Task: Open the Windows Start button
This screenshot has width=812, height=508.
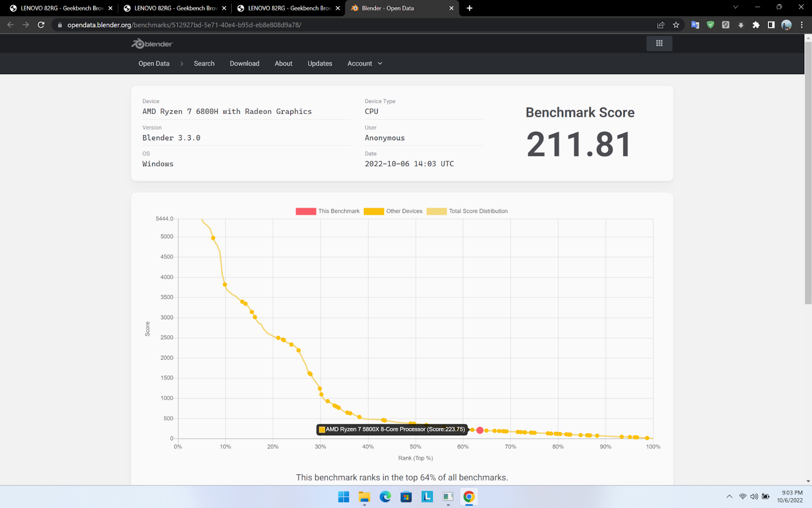Action: click(344, 497)
